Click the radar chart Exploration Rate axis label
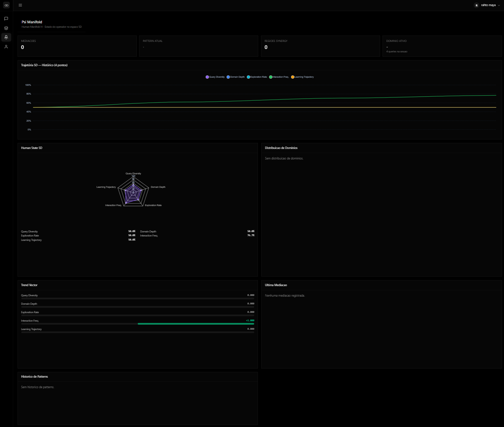Screen dimensions: 504x427 click(153, 205)
